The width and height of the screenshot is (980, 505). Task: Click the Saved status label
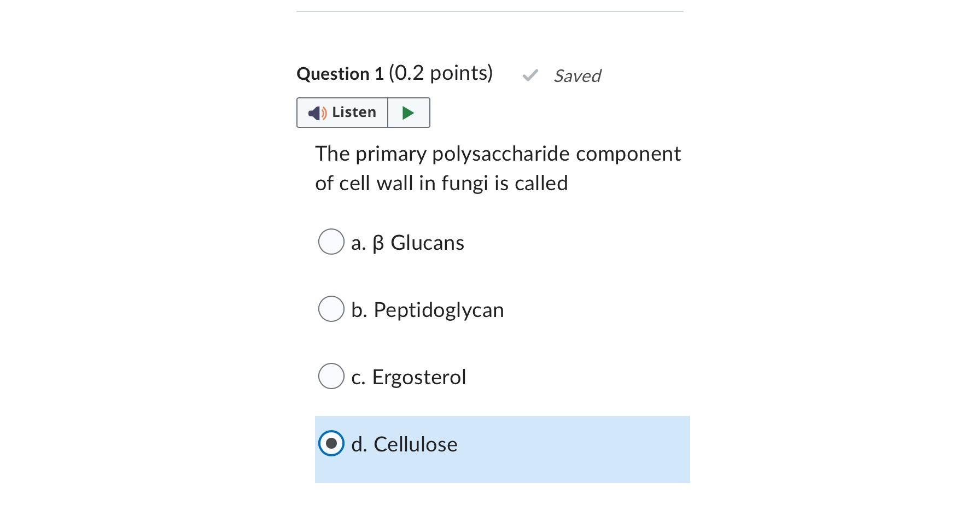pyautogui.click(x=577, y=76)
